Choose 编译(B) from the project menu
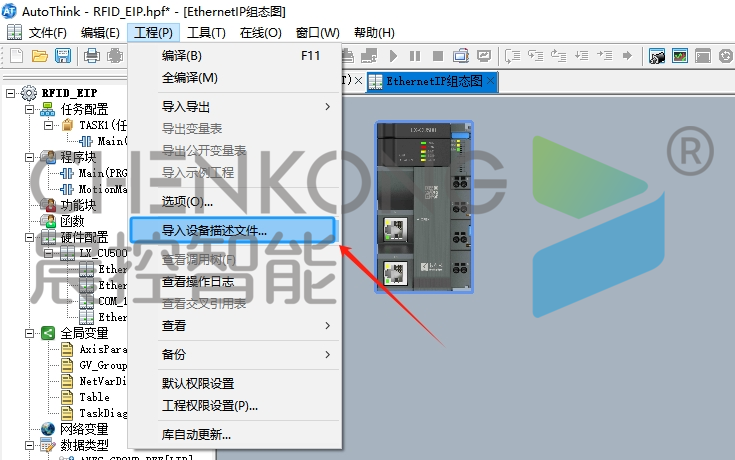This screenshot has width=735, height=460. pyautogui.click(x=235, y=56)
